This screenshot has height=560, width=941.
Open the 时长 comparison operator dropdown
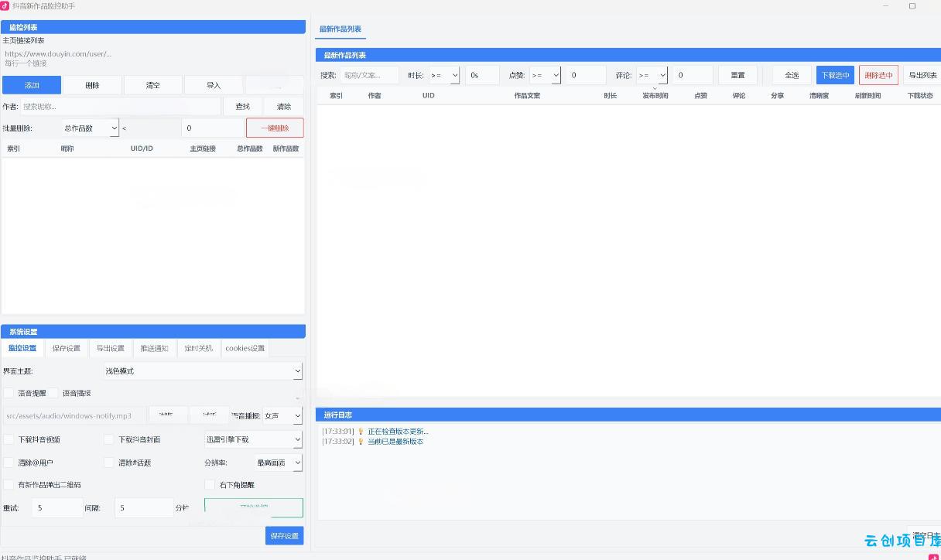[444, 75]
